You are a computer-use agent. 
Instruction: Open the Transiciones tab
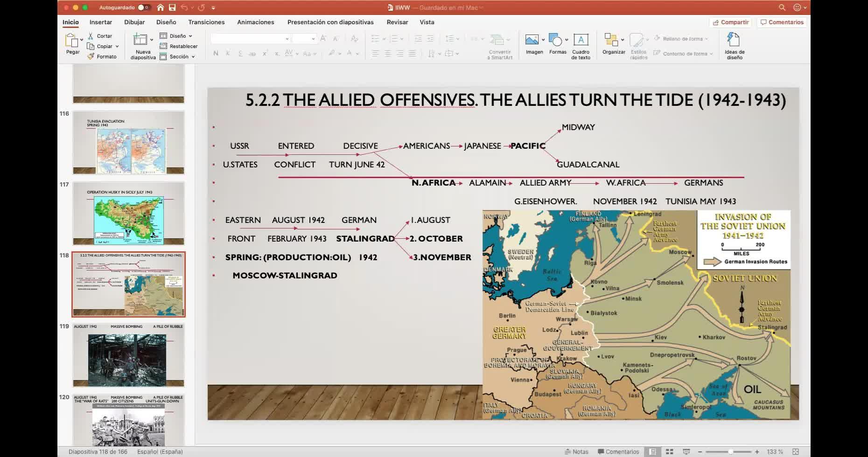206,22
